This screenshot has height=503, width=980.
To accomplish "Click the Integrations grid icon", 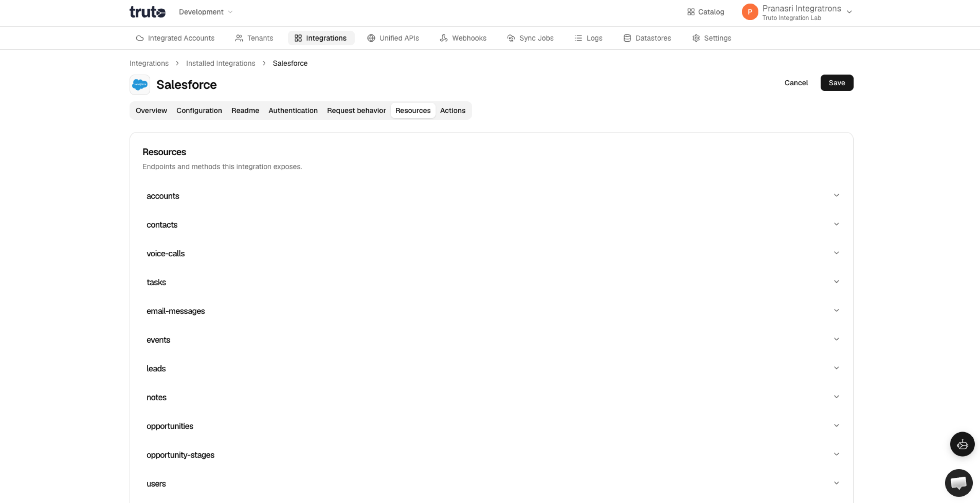I will [298, 38].
